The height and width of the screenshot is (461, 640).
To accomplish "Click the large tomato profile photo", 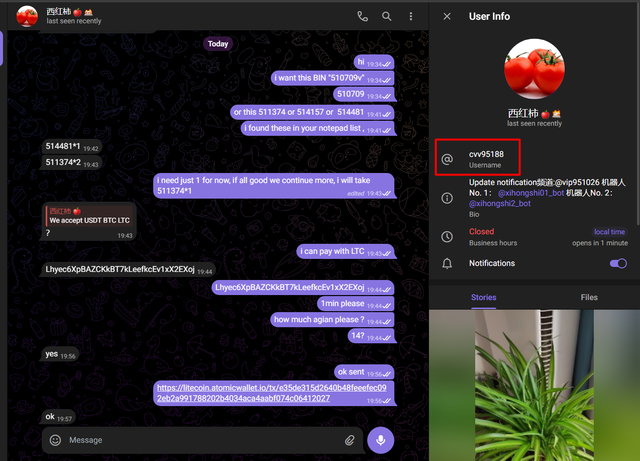I will [x=534, y=70].
